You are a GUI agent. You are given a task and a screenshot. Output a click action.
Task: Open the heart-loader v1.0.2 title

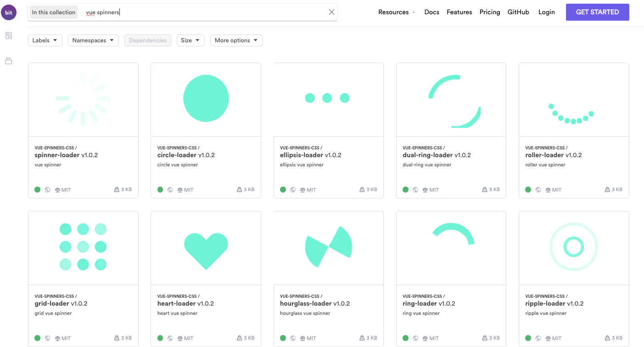tap(185, 303)
